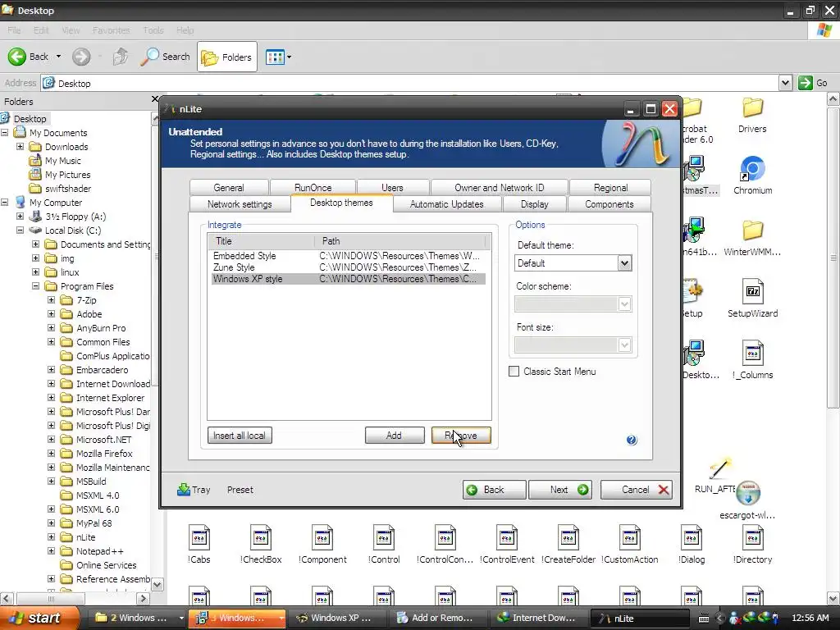Click Back in nLite wizard
Image resolution: width=840 pixels, height=630 pixels.
point(494,490)
